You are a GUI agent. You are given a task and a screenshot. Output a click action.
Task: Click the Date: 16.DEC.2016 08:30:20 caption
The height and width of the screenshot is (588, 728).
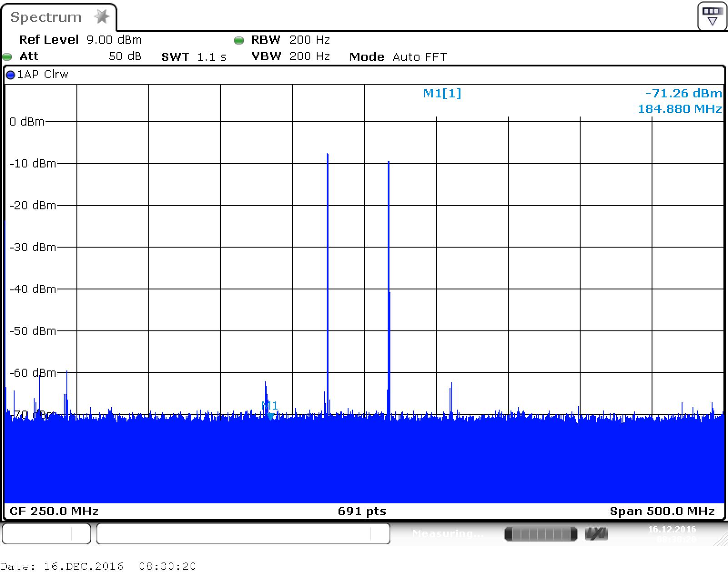click(x=98, y=567)
